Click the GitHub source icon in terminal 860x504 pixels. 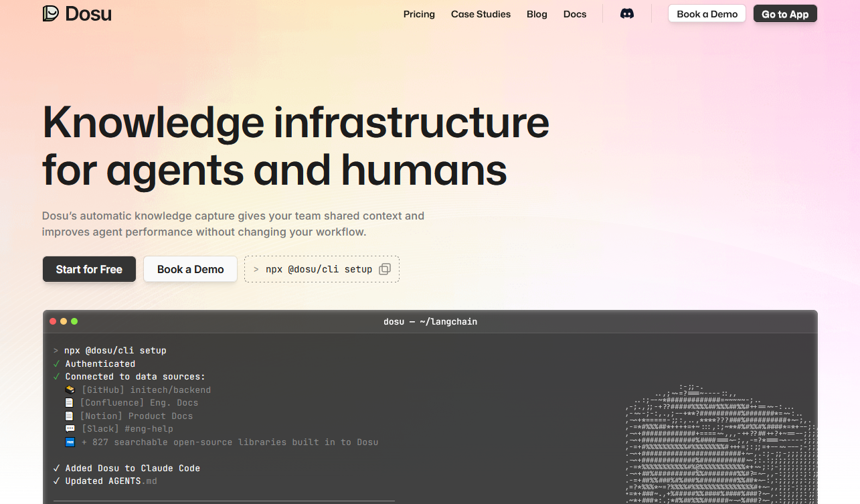pyautogui.click(x=70, y=390)
